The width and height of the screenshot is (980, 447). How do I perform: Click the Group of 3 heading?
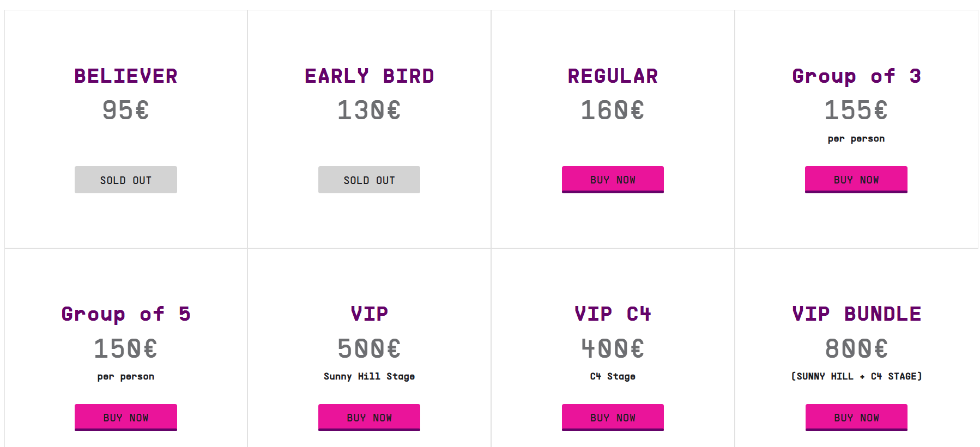coord(856,77)
